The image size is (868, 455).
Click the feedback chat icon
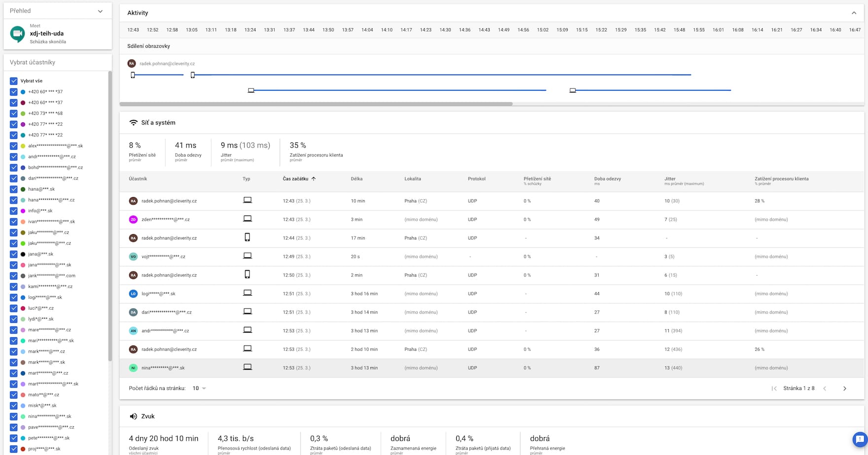coord(860,439)
